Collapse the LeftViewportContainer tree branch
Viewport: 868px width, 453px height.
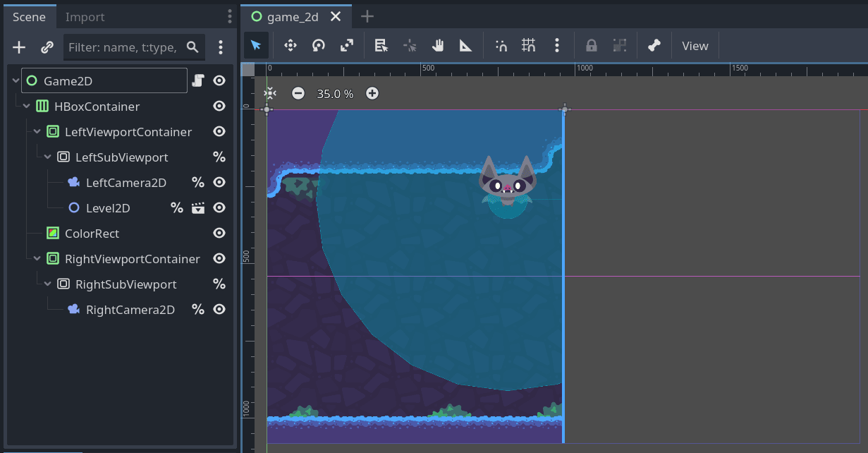pyautogui.click(x=37, y=132)
